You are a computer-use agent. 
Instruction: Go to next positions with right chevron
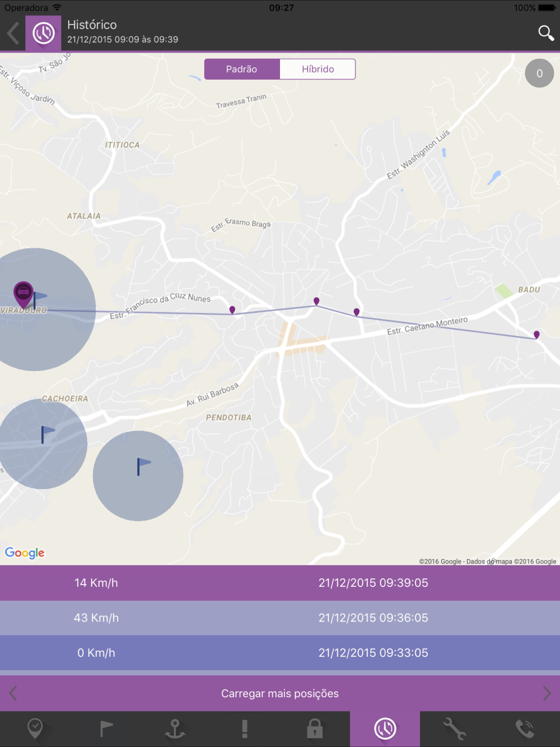[x=547, y=693]
